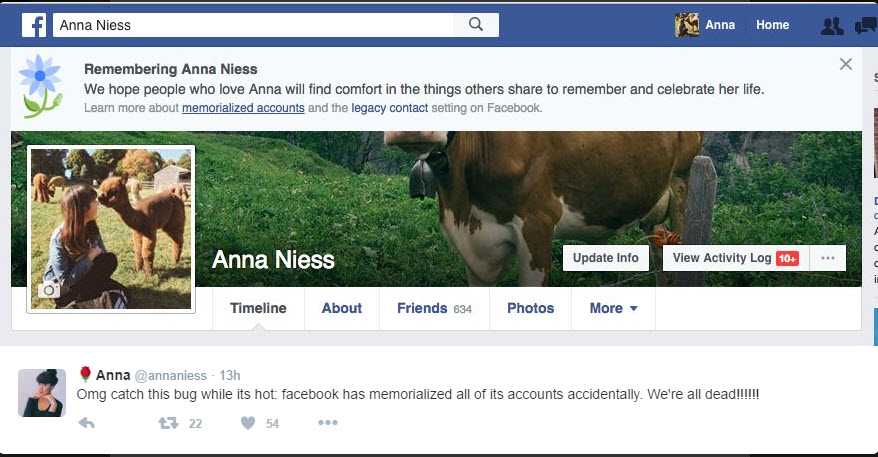
Task: Open the ellipsis menu beside Activity Log
Action: pyautogui.click(x=827, y=258)
